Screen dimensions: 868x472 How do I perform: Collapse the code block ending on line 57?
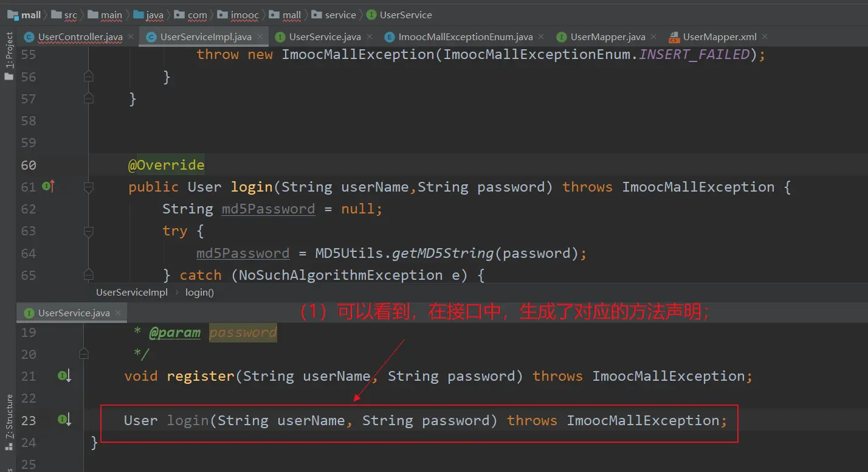pos(89,99)
